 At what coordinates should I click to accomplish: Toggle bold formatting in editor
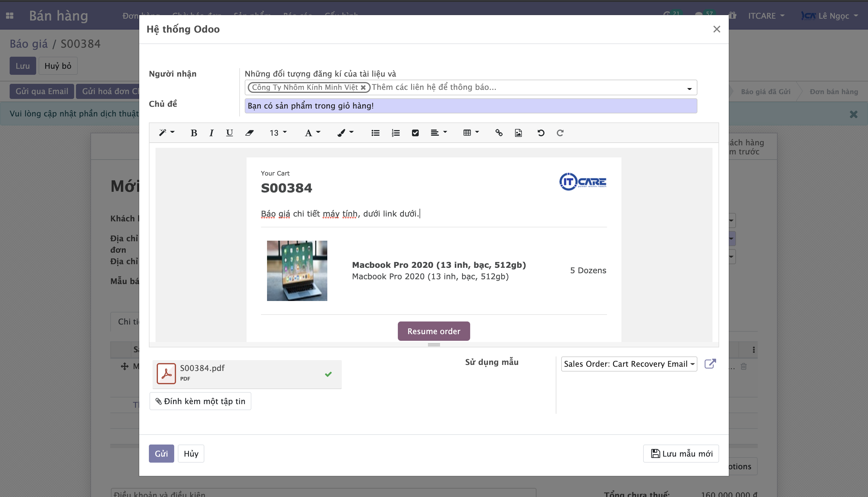(x=194, y=133)
